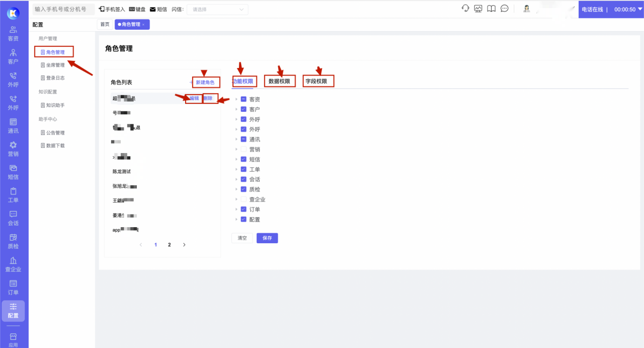Click 新建角色 to add a role

(202, 82)
